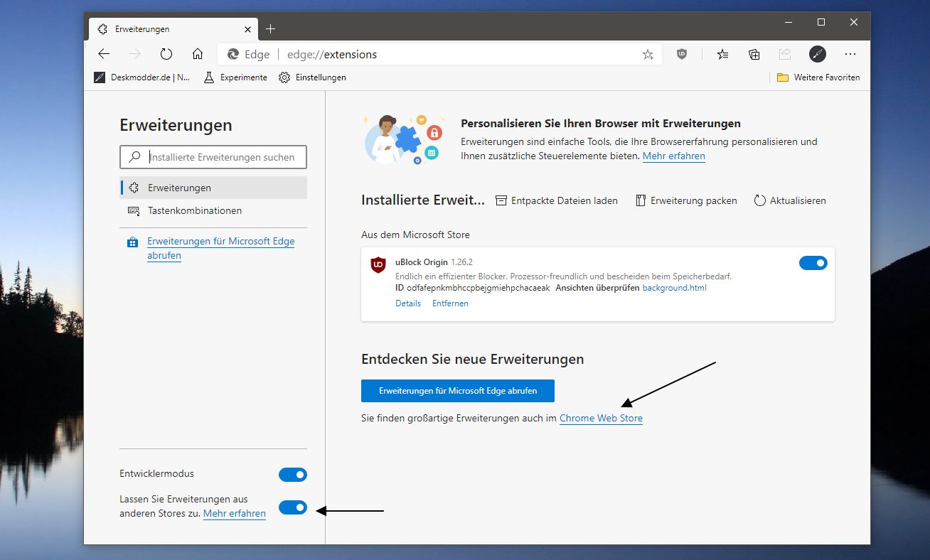Go back with the browser back arrow
This screenshot has height=560, width=930.
click(104, 54)
